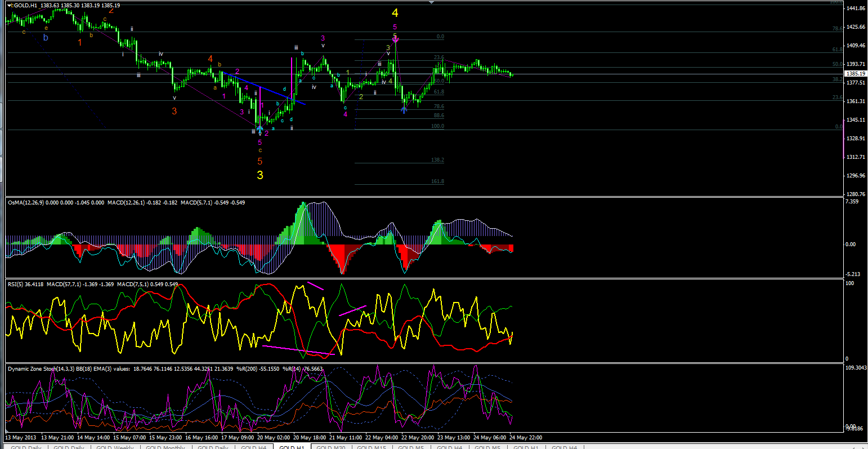Open the GOLD M15 chart tab
Image resolution: width=868 pixels, height=449 pixels.
[x=373, y=447]
